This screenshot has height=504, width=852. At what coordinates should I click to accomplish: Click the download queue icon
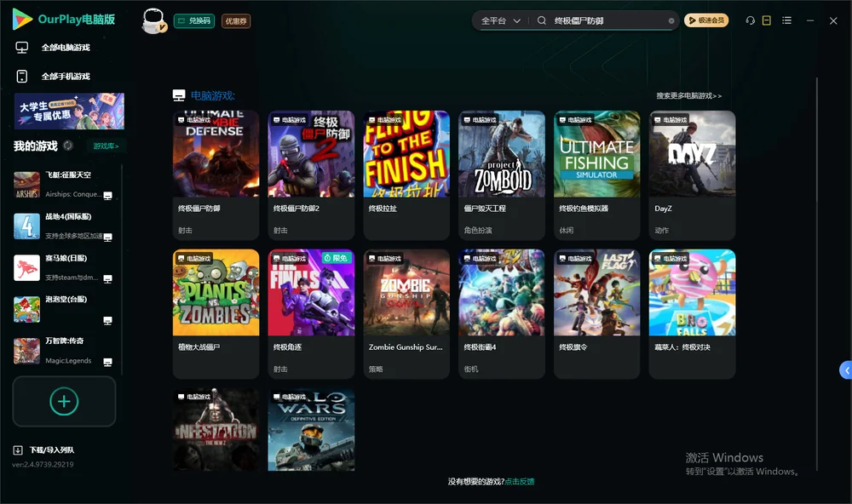tap(18, 450)
